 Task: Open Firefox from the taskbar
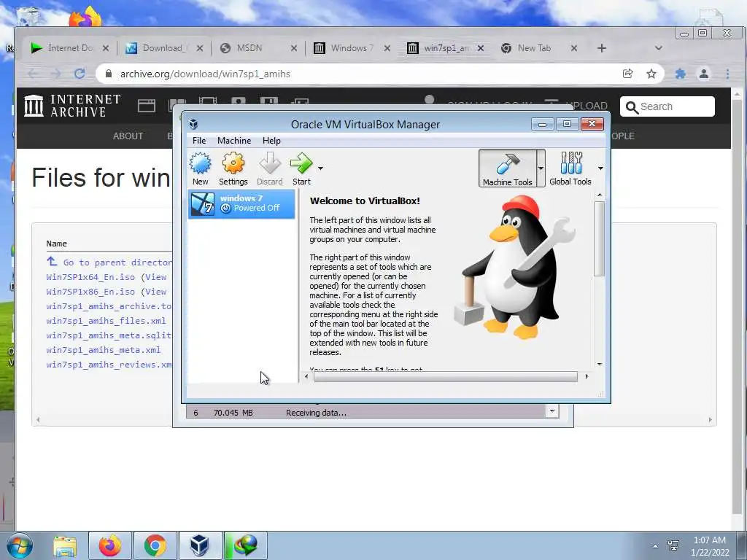[x=110, y=545]
